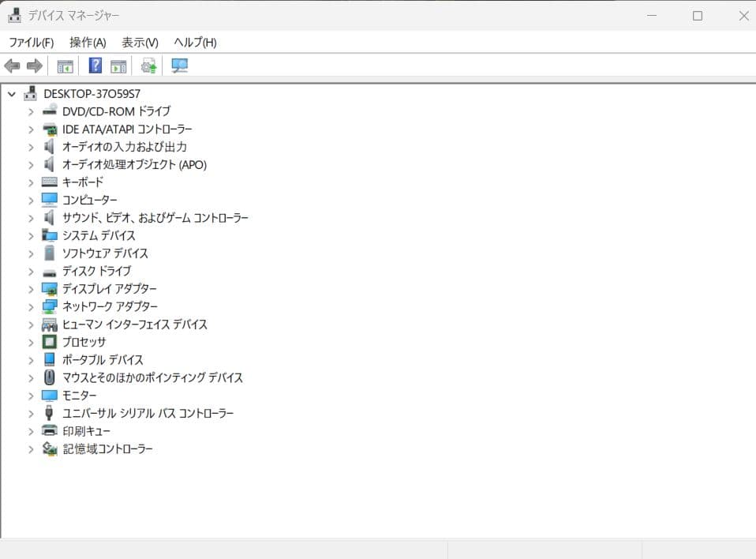Open the 表示 menu

140,42
